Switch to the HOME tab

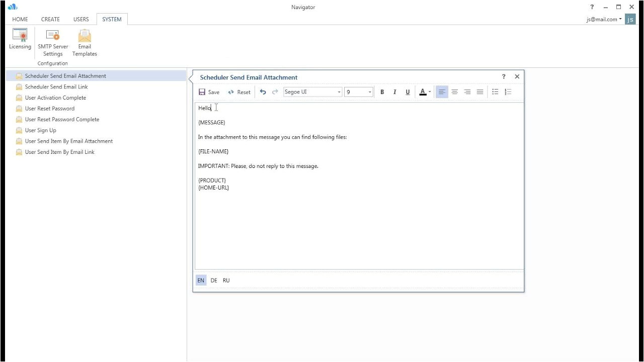click(20, 19)
